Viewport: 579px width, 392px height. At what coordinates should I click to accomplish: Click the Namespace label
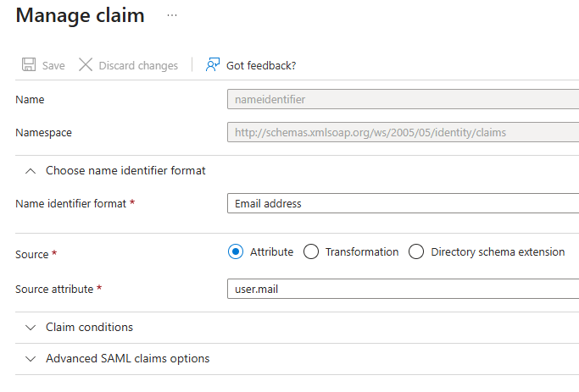[x=43, y=133]
